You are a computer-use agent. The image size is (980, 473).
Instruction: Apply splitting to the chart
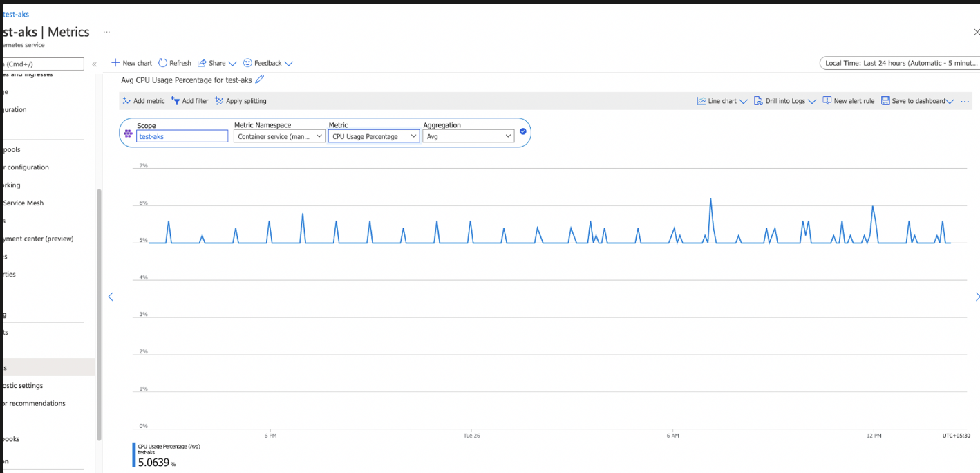coord(241,101)
